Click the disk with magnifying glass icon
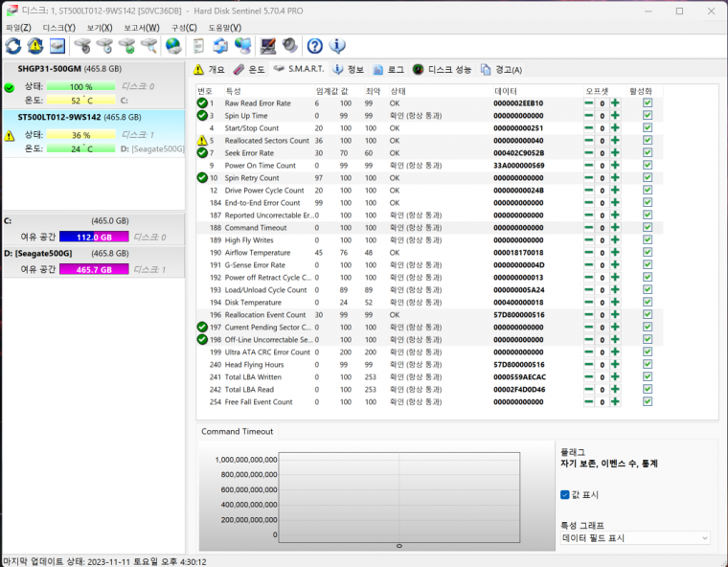The width and height of the screenshot is (728, 567). coord(149,46)
